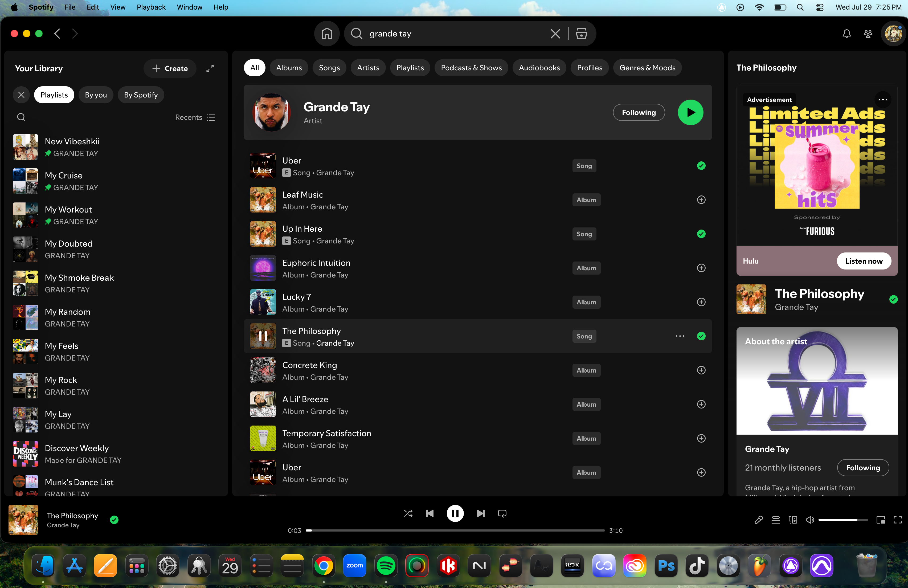Screen dimensions: 908x588
Task: Toggle the Repeat button
Action: tap(502, 514)
